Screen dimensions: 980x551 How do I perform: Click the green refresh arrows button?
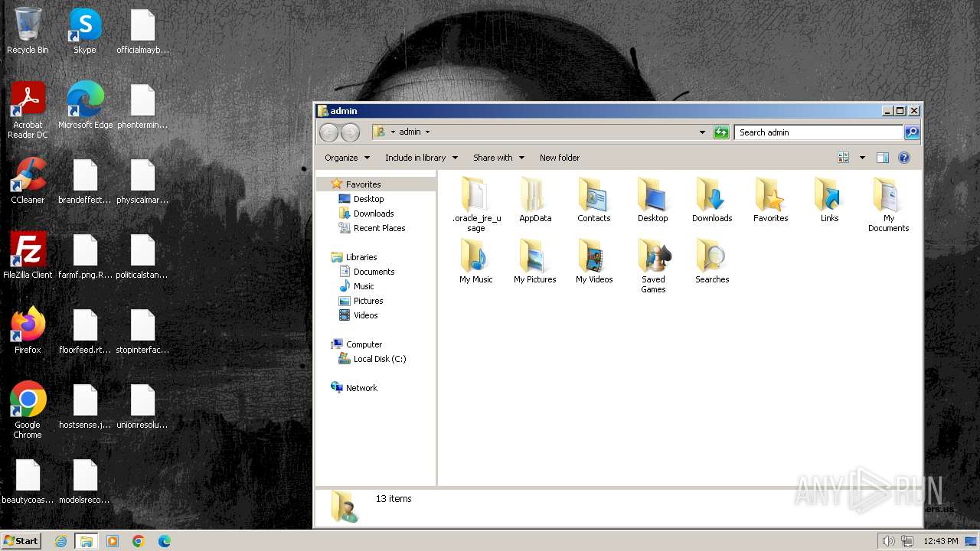pos(720,132)
